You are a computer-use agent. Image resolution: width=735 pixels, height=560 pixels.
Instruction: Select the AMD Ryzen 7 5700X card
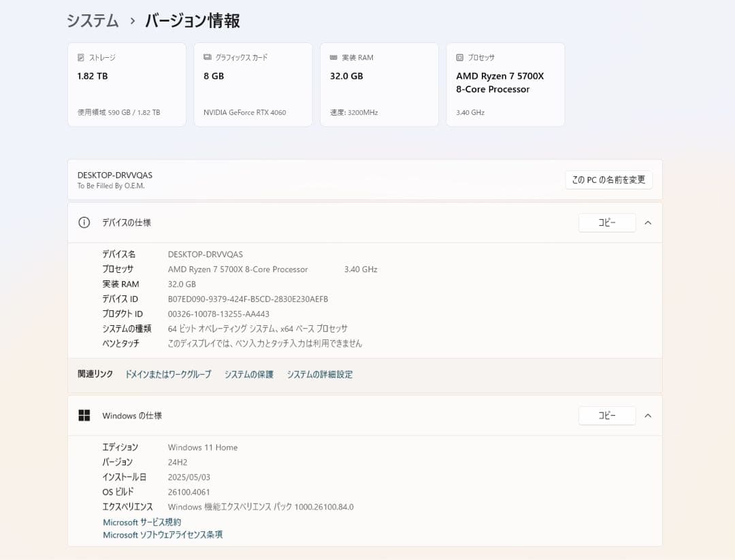coord(505,84)
